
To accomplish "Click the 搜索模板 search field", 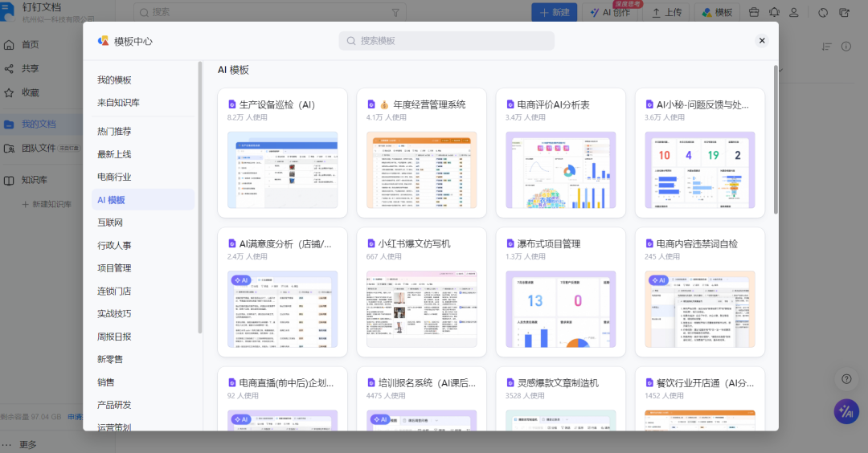I will pyautogui.click(x=447, y=41).
